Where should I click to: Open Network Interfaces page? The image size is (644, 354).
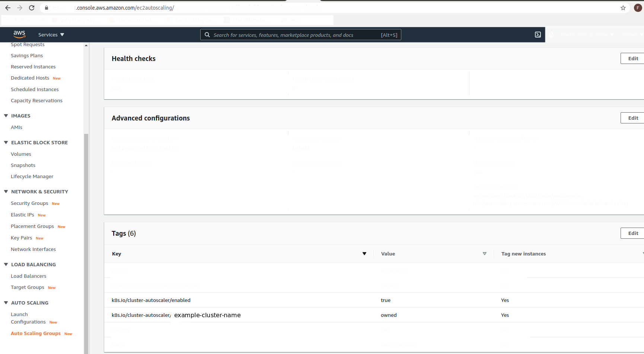[x=33, y=249]
